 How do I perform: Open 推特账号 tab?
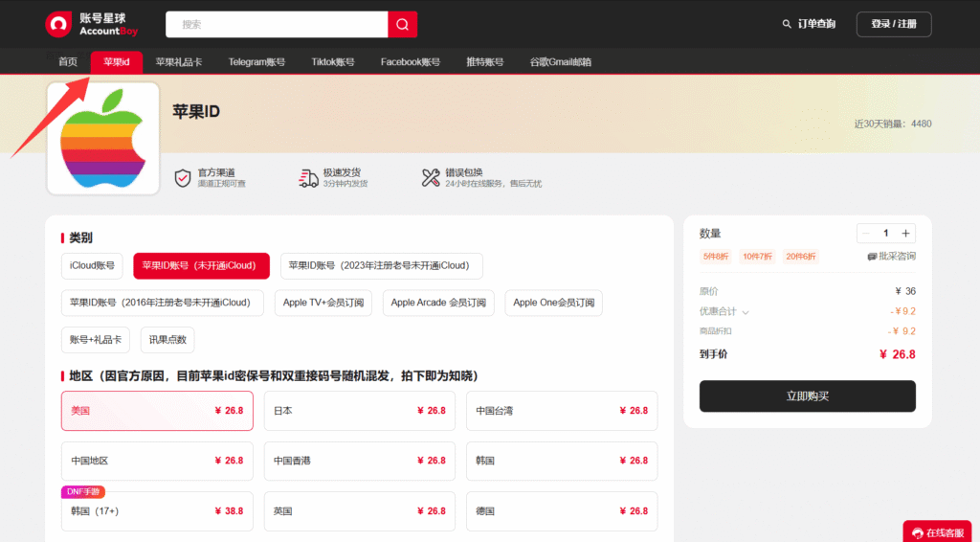click(485, 62)
